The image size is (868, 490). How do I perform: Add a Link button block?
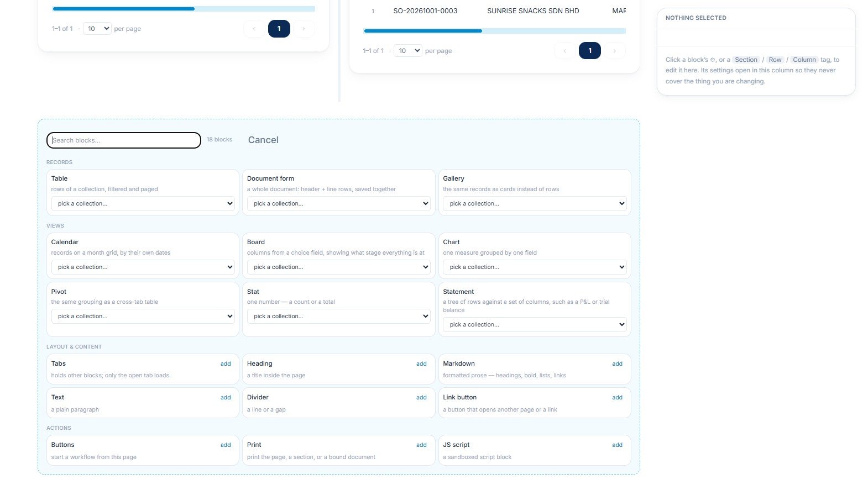tap(617, 398)
